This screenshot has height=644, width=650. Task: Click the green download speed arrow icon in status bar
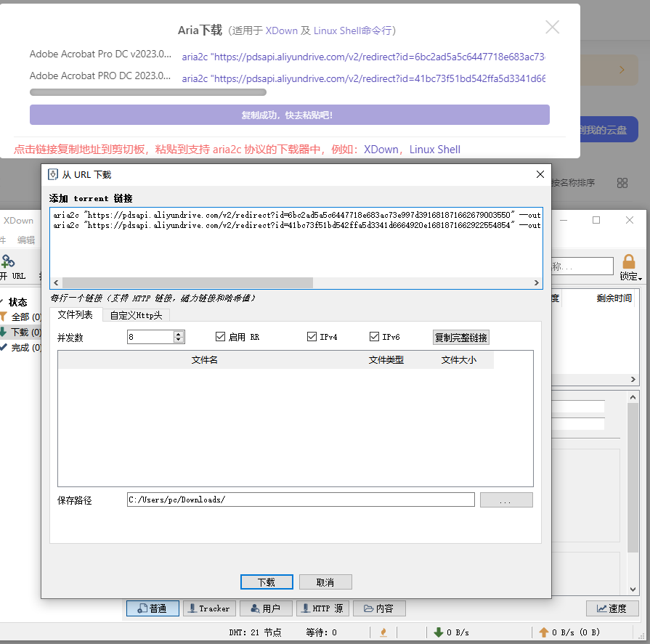point(439,632)
